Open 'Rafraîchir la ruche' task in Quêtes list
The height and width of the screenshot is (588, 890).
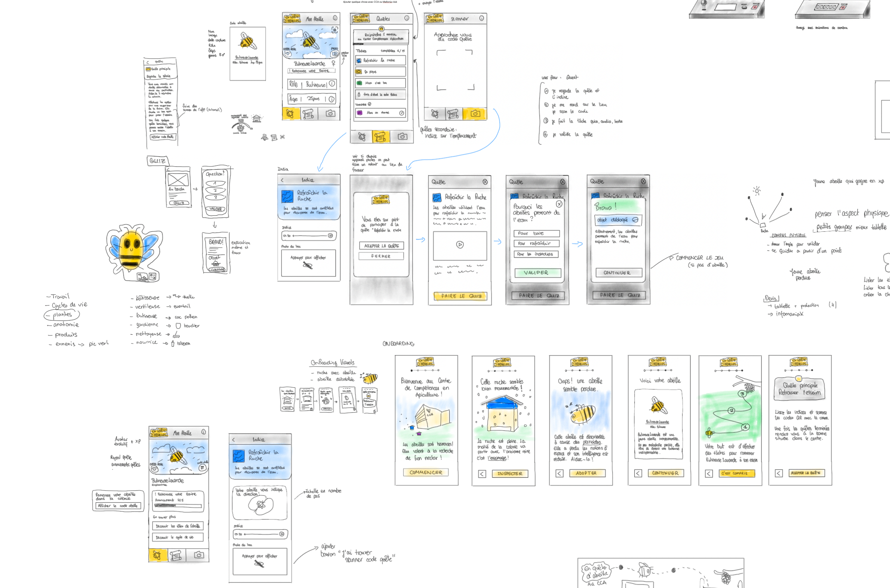(x=380, y=60)
